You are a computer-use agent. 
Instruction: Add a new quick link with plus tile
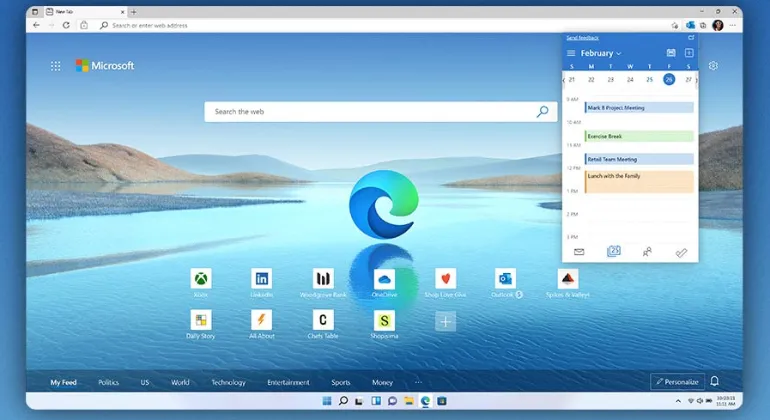445,321
